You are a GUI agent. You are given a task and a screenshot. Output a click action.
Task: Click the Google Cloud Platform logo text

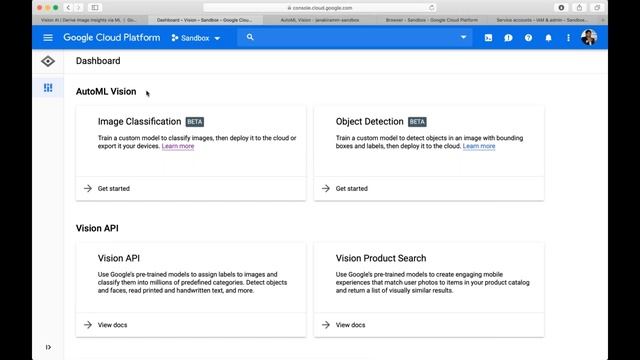point(111,38)
